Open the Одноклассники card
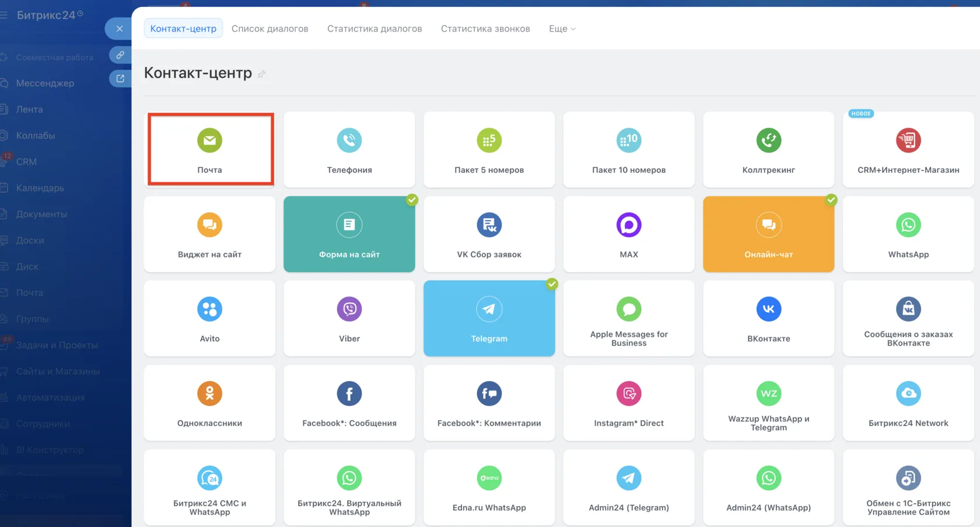Viewport: 980px width, 527px height. point(209,403)
